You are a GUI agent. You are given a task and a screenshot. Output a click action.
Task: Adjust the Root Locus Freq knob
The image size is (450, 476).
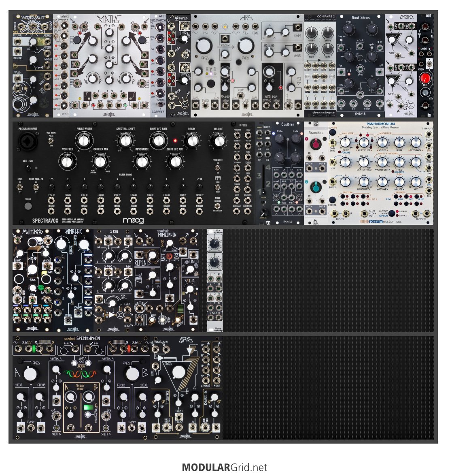click(349, 30)
